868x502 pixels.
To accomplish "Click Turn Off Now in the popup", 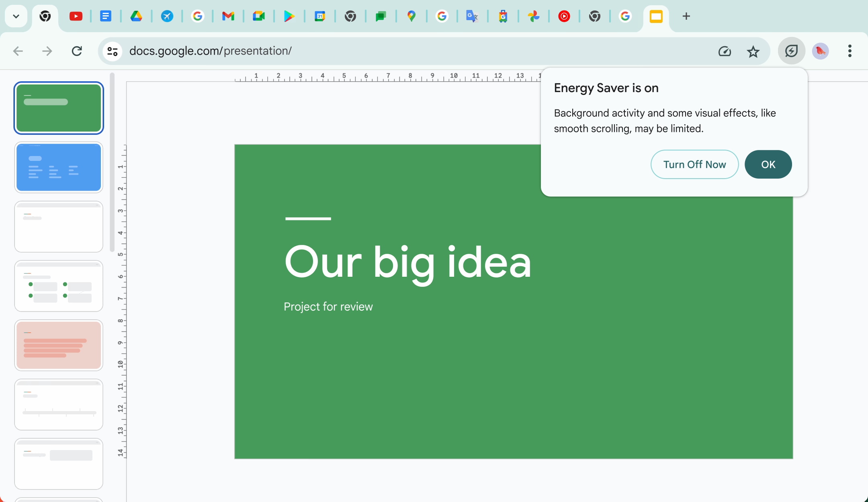I will (x=694, y=164).
